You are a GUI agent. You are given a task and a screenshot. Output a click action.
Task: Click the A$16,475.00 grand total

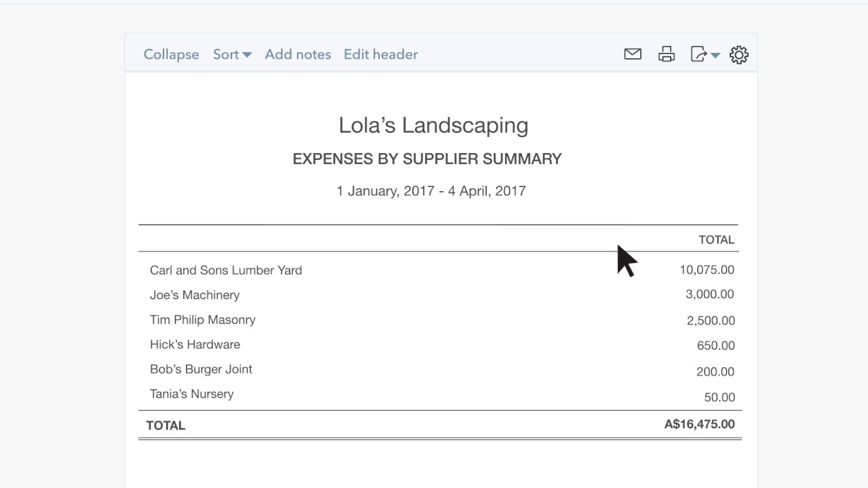click(x=700, y=424)
